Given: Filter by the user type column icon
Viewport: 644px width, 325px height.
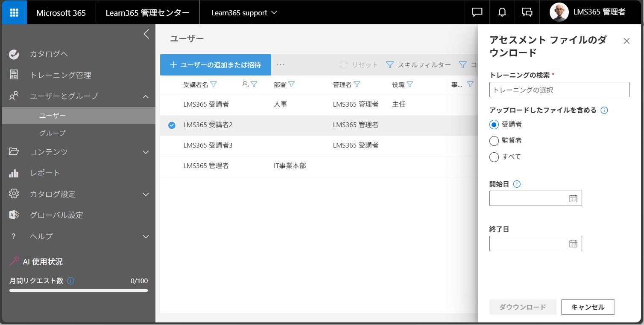Looking at the screenshot, I should [x=254, y=84].
